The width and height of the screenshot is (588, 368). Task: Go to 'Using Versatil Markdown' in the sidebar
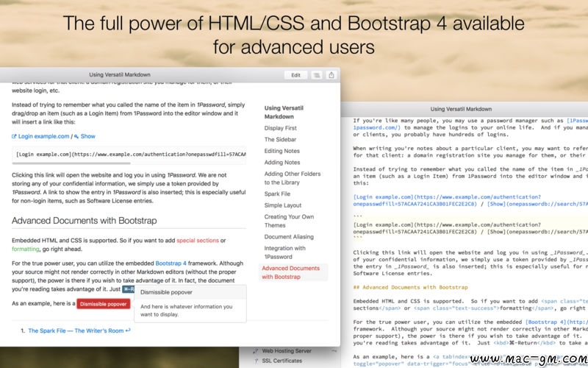(284, 113)
